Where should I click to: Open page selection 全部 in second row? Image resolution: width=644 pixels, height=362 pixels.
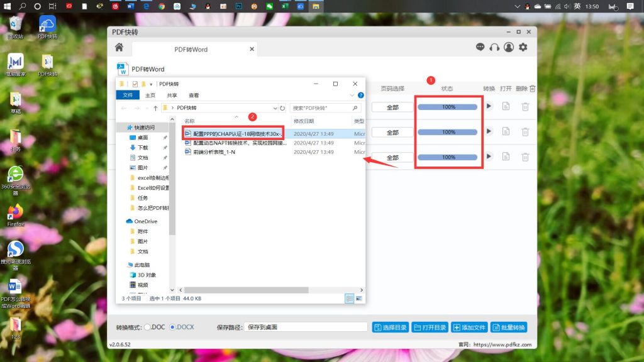coord(392,133)
